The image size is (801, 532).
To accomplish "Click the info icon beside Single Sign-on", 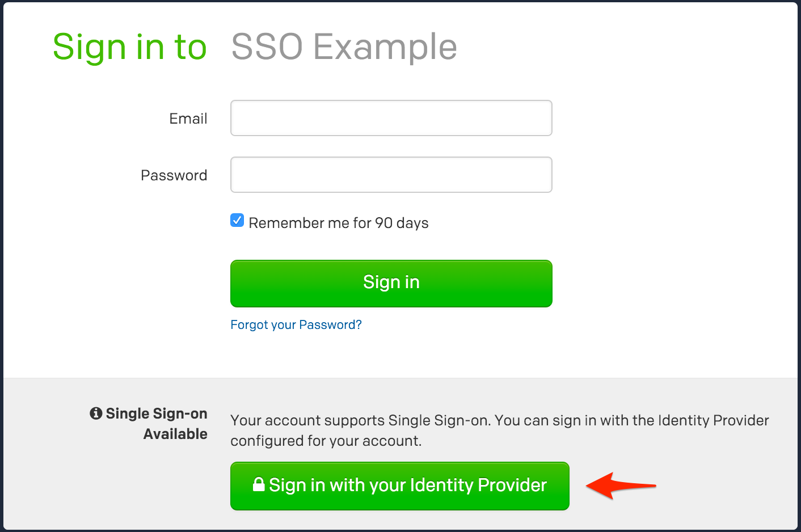I will 96,413.
